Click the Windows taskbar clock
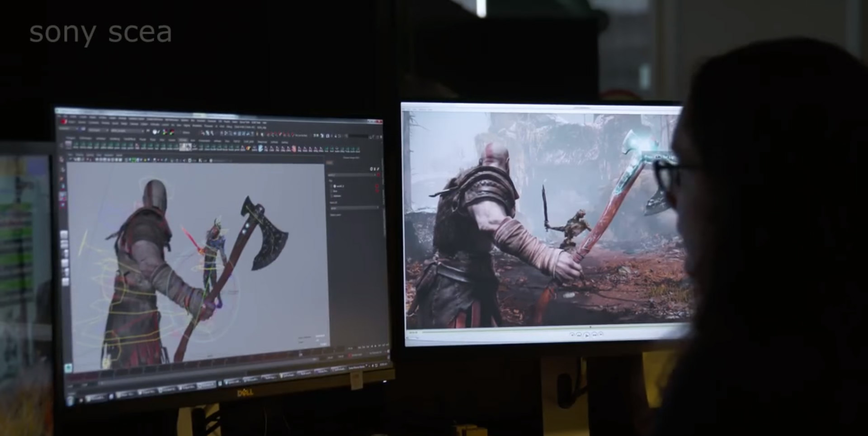This screenshot has height=436, width=868. click(383, 365)
